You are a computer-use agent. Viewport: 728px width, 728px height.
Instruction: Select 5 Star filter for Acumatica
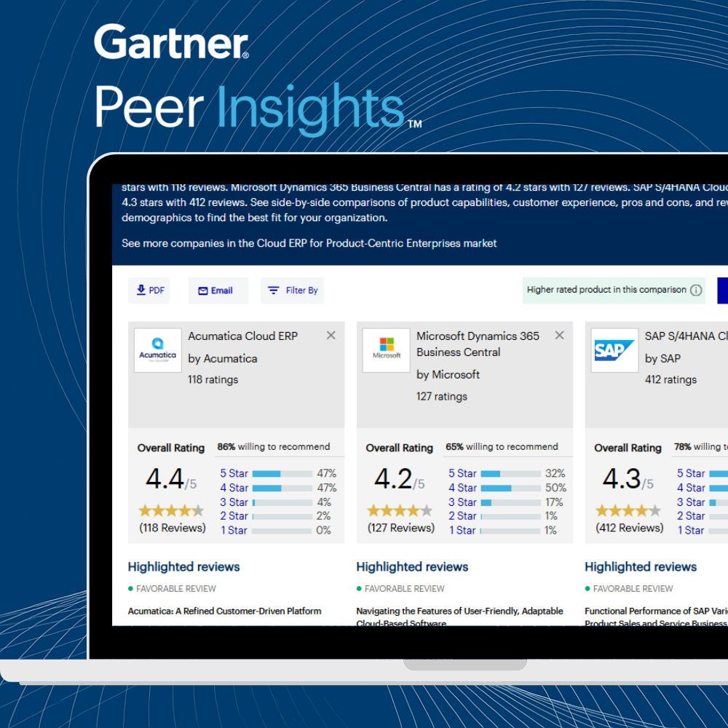(x=234, y=473)
